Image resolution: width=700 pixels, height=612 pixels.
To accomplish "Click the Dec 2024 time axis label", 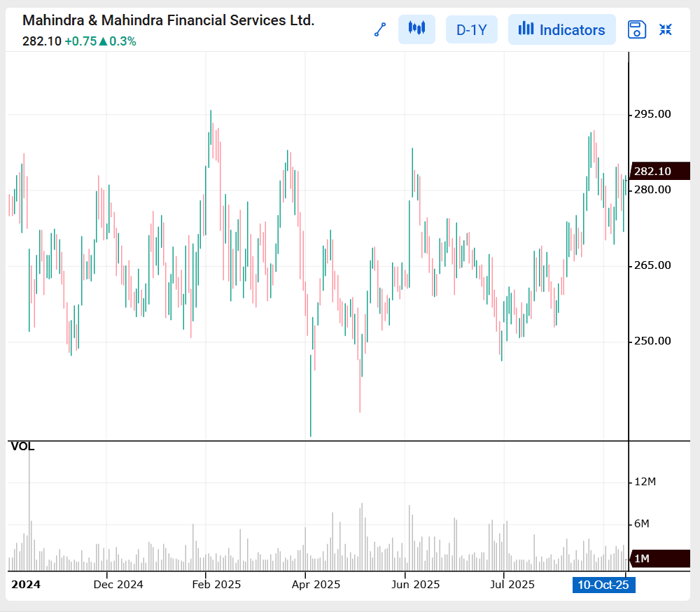I will pyautogui.click(x=118, y=584).
